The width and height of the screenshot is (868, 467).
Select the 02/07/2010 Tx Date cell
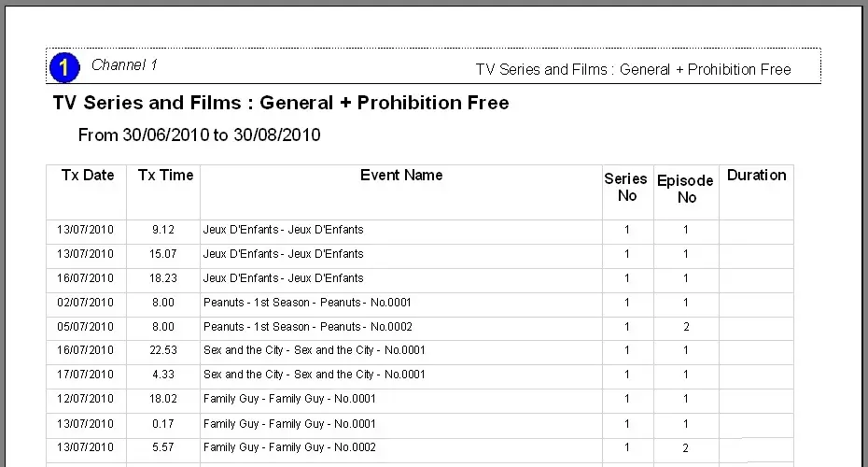click(x=85, y=303)
